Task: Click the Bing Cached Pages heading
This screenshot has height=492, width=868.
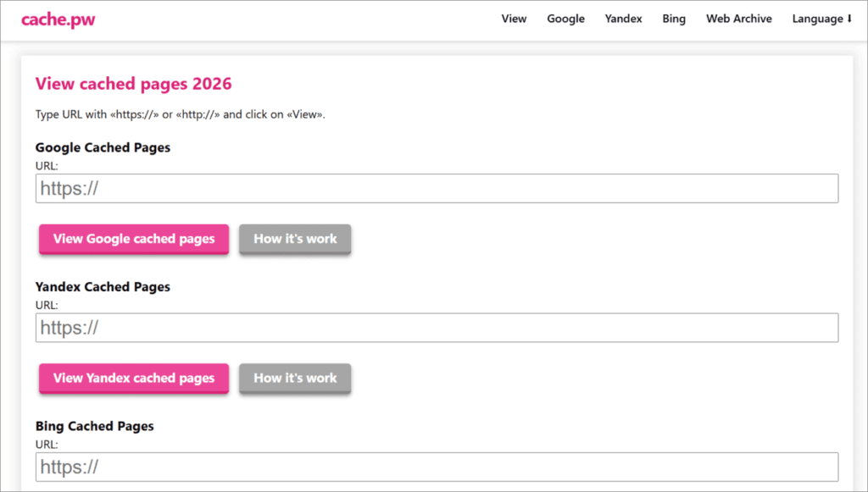Action: point(95,426)
